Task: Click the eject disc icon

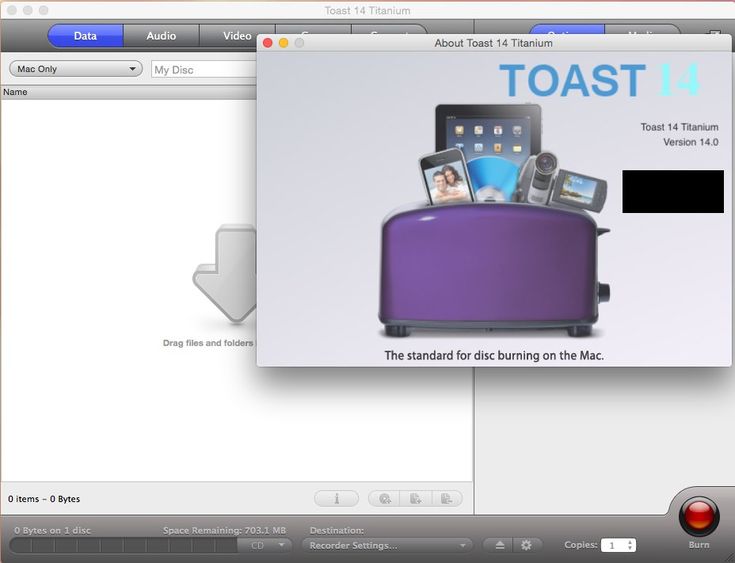Action: 499,545
